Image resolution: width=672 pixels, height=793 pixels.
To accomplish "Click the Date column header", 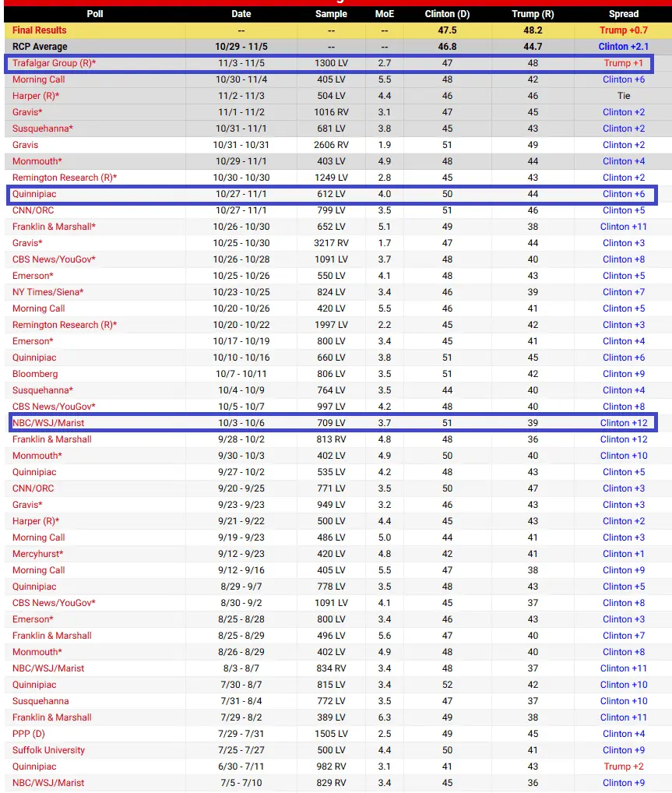I will [x=241, y=14].
